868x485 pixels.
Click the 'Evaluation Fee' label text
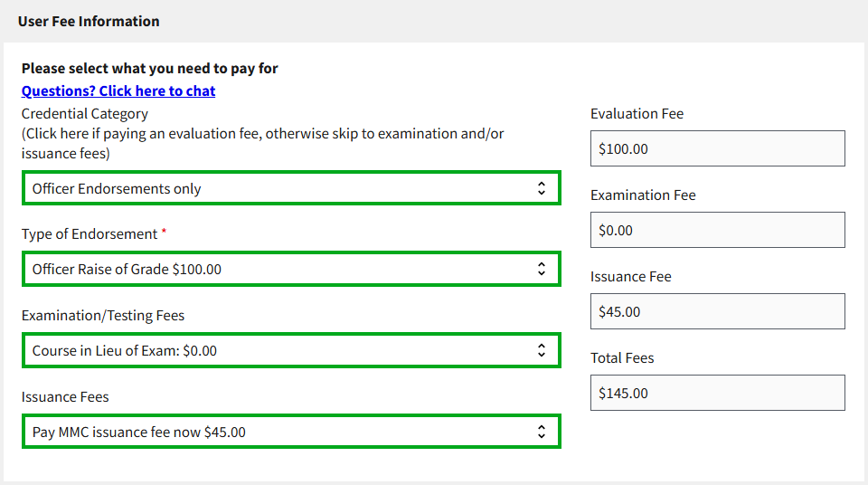click(x=637, y=113)
